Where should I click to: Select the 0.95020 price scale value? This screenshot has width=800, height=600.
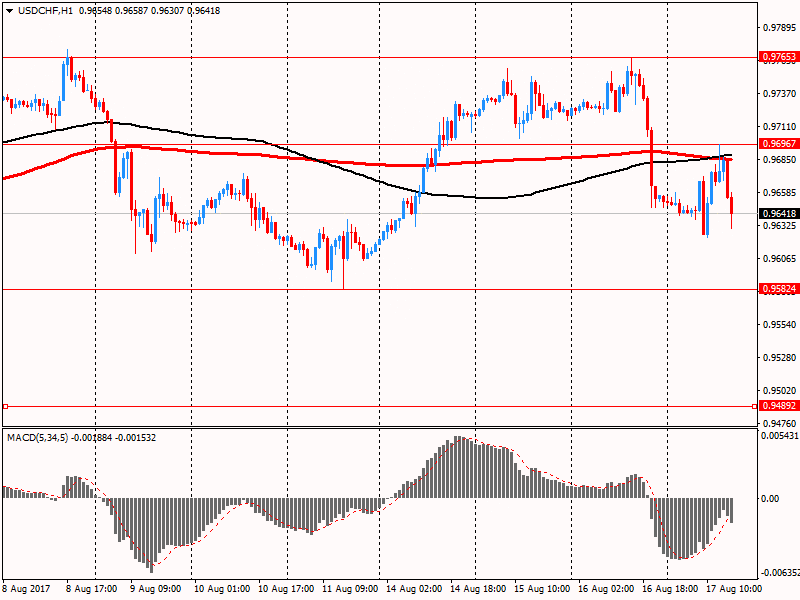(x=780, y=391)
